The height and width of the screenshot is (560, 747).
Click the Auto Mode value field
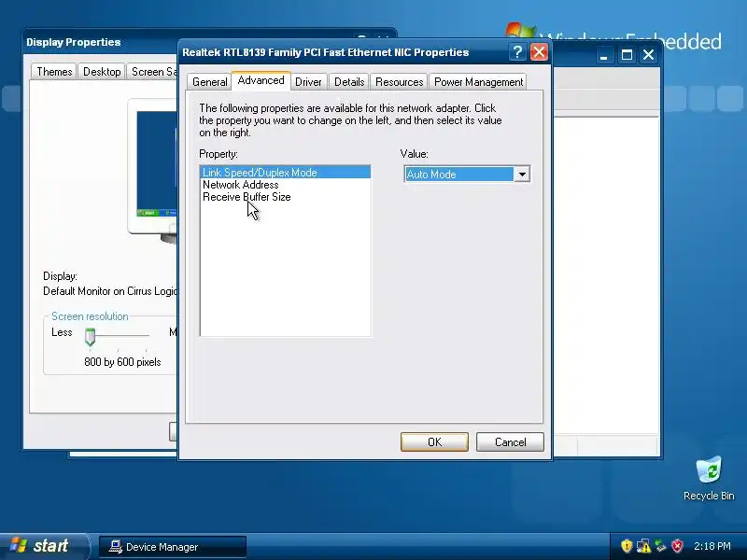coord(459,175)
